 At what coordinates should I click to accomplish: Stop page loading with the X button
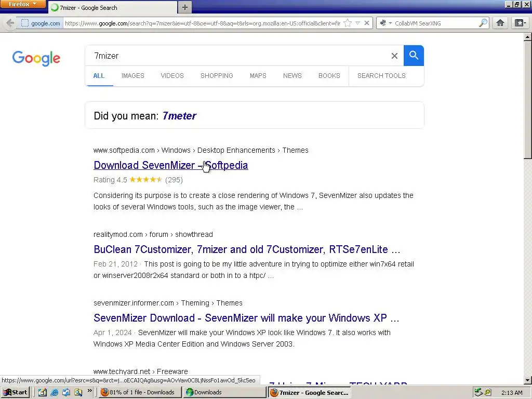(x=367, y=23)
